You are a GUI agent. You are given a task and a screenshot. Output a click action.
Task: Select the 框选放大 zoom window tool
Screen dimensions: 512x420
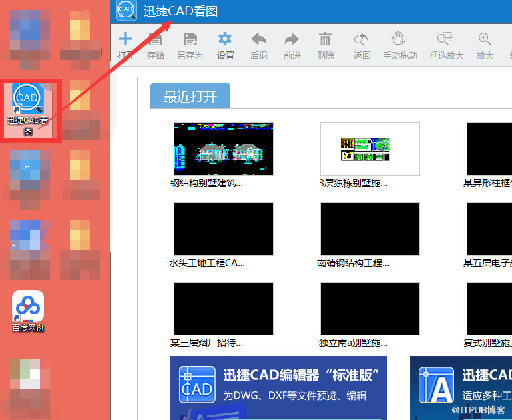(445, 39)
